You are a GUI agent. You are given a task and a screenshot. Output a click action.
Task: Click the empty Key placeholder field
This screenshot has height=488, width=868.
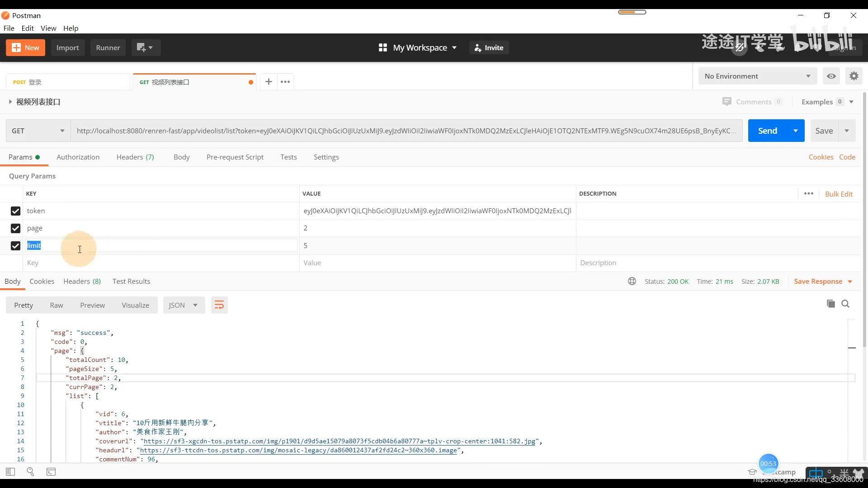pos(160,263)
